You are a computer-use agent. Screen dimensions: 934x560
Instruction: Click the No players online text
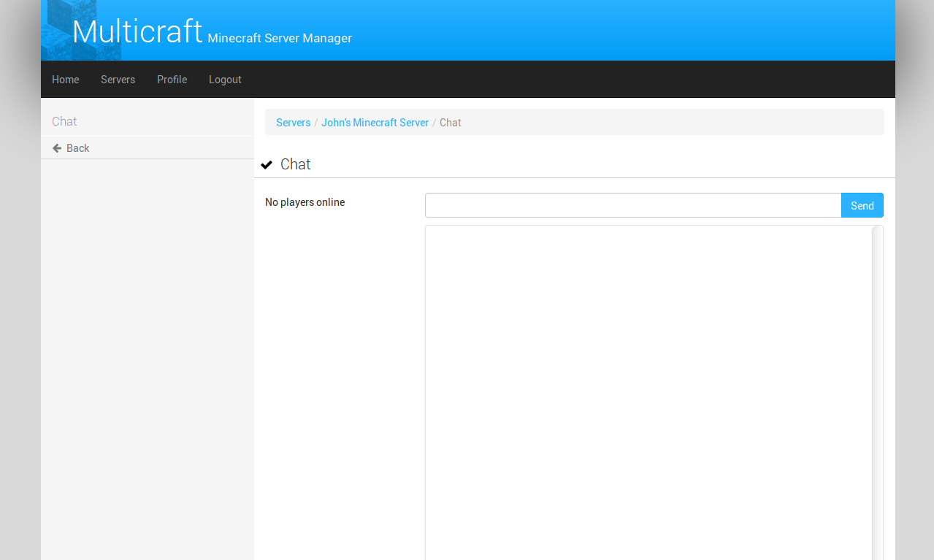305,202
